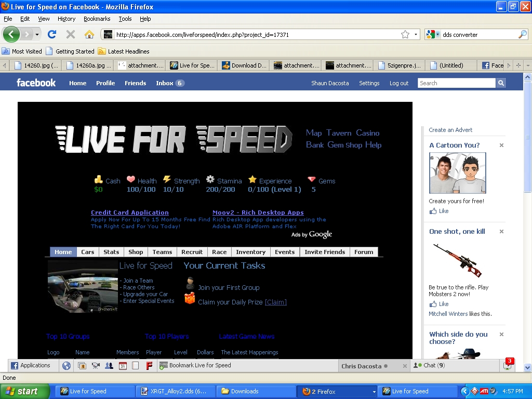Close the Chris Dacosta chat tab

pos(405,366)
